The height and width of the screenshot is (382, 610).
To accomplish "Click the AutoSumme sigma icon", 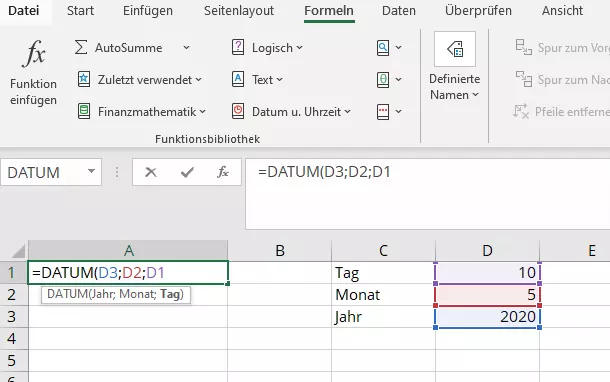I will (81, 47).
